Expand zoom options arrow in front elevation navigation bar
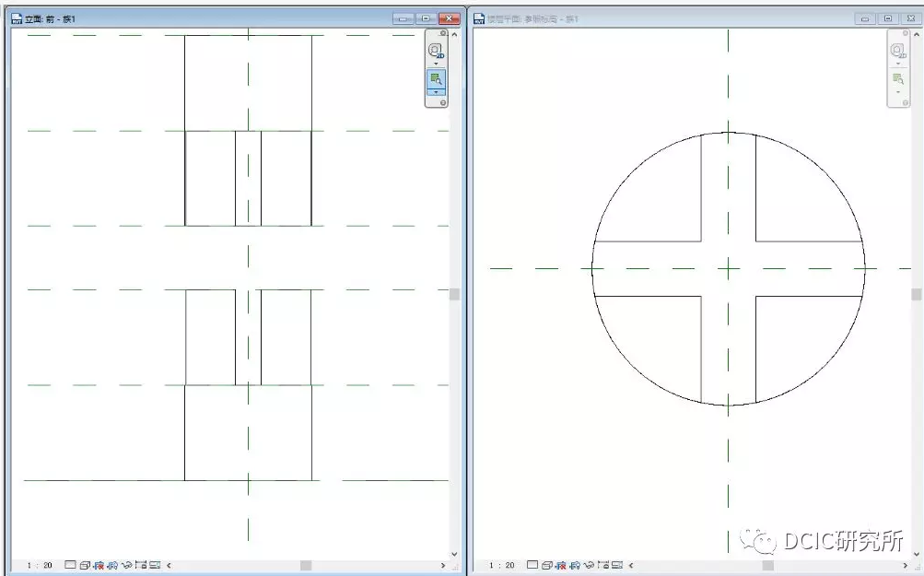The height and width of the screenshot is (576, 924). tap(436, 92)
